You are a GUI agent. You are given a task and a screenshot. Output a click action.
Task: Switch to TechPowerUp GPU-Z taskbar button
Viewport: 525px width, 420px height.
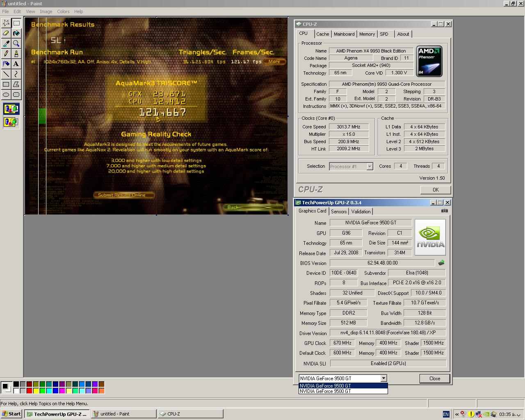[56, 414]
